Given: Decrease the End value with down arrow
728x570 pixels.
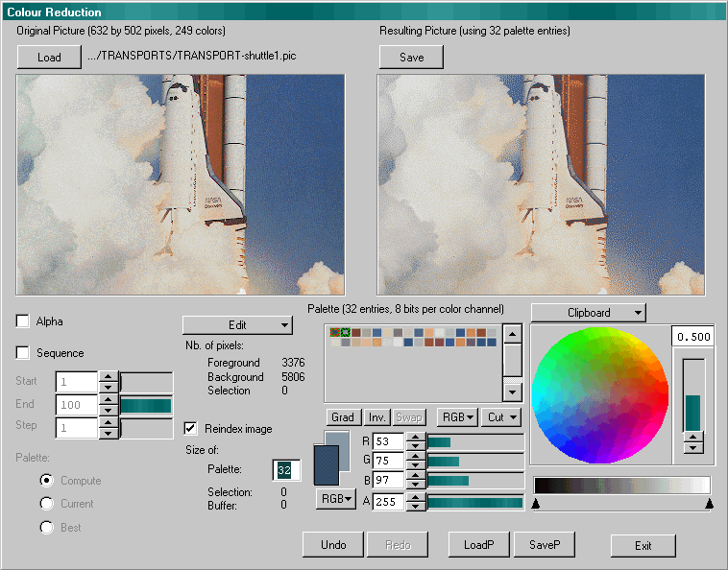Looking at the screenshot, I should tap(109, 410).
